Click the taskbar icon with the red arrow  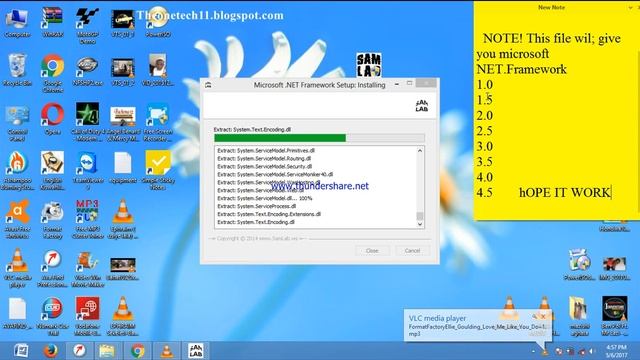pos(79,351)
